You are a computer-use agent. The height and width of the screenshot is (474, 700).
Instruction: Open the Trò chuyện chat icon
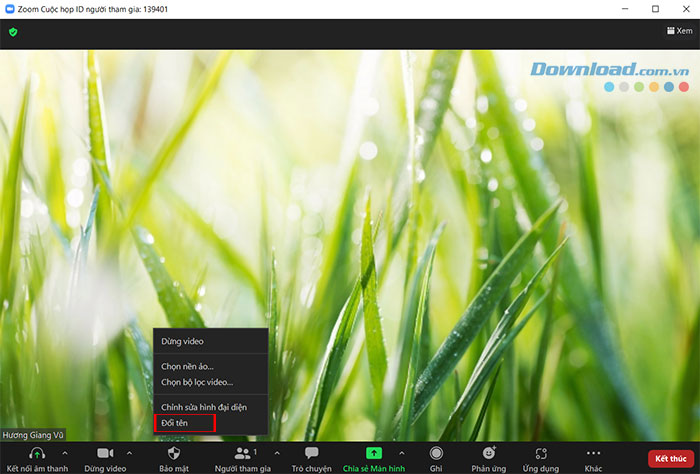311,454
